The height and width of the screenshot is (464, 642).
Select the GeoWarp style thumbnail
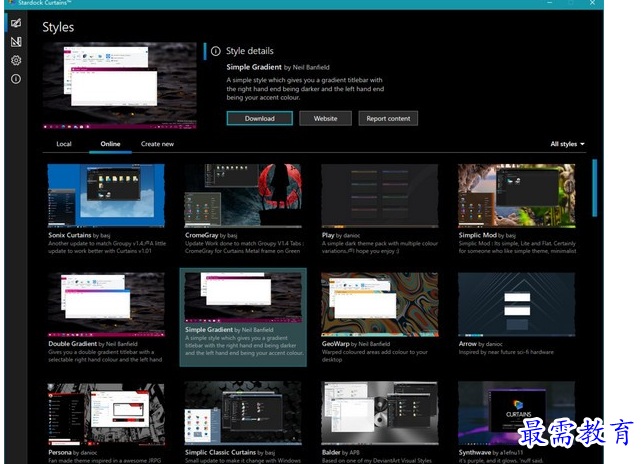[380, 304]
